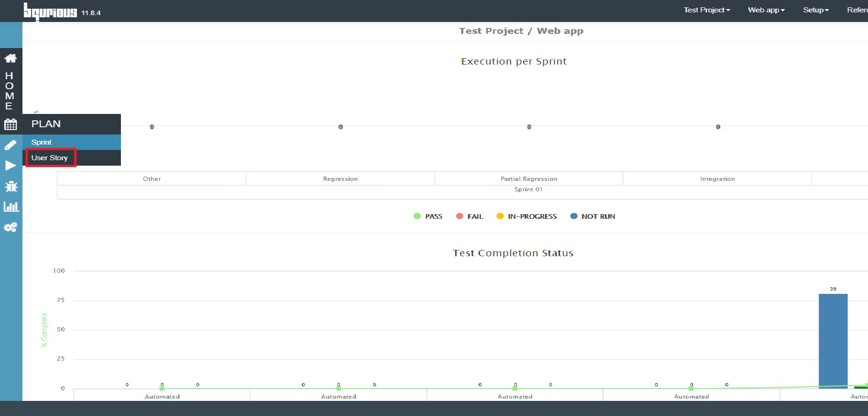
Task: Open the bug Defects icon in the sidebar
Action: (x=11, y=186)
